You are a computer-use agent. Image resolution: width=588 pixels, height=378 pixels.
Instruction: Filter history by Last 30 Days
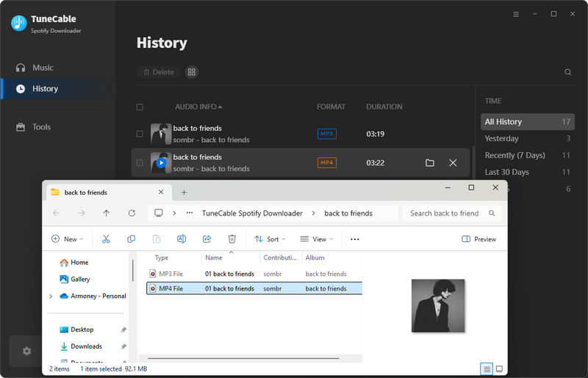[527, 172]
